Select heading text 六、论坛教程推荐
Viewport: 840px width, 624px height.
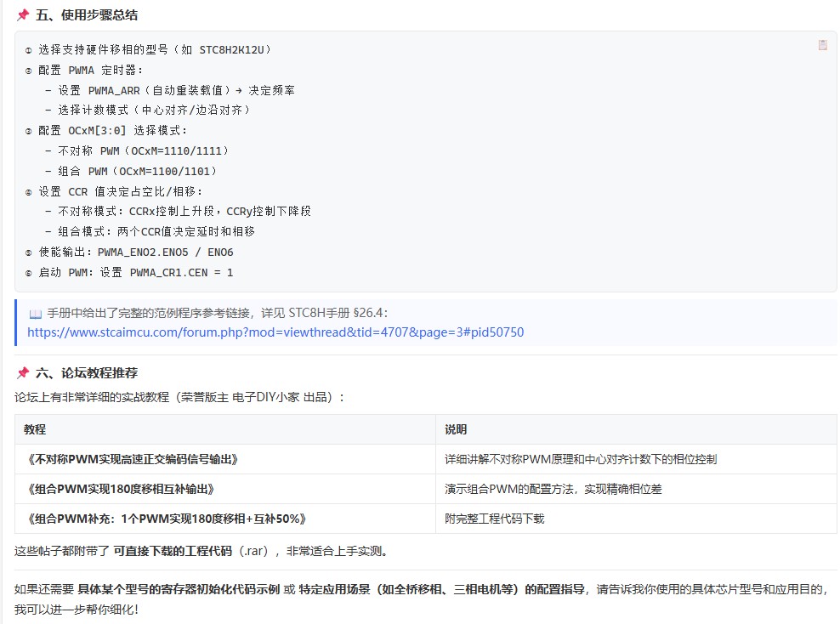tap(87, 372)
